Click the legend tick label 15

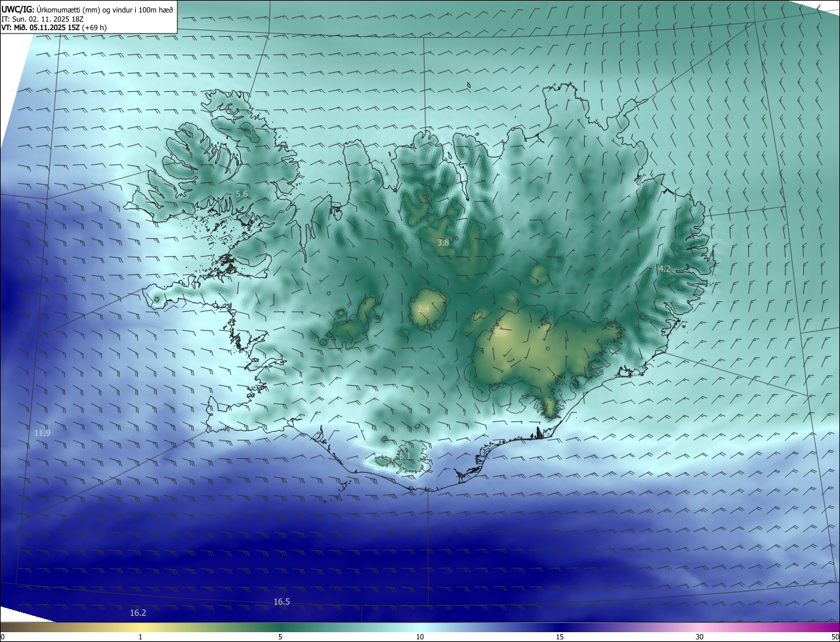click(560, 637)
